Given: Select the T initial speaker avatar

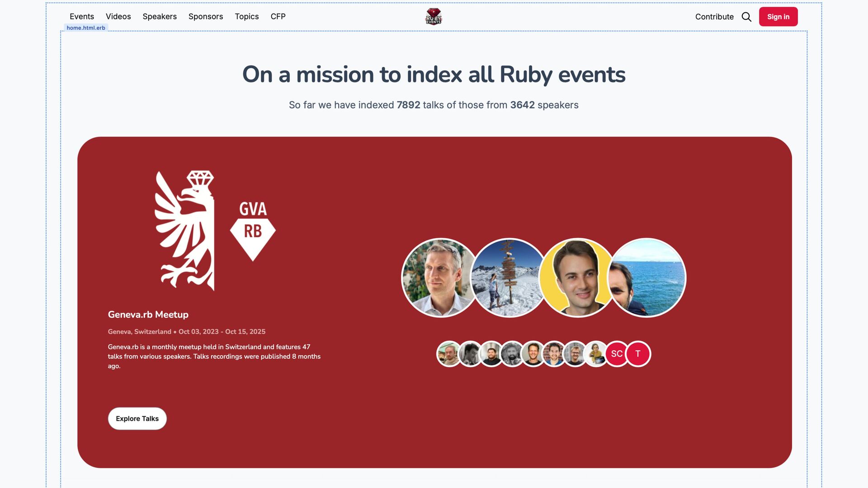Looking at the screenshot, I should pyautogui.click(x=638, y=354).
